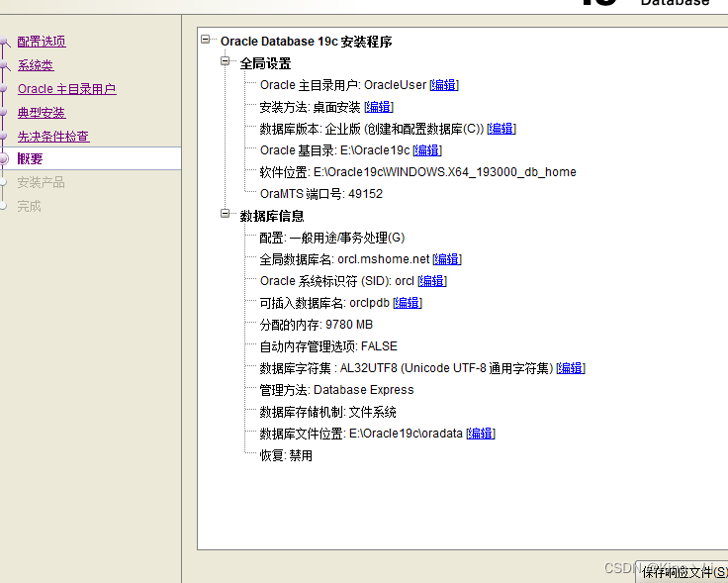Open the Oracle 主目录用户 step
This screenshot has height=583, width=728.
67,89
